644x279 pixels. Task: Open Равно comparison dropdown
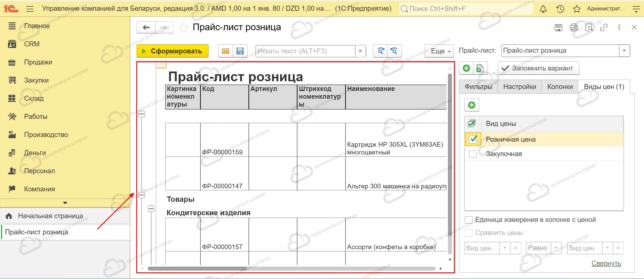point(556,248)
